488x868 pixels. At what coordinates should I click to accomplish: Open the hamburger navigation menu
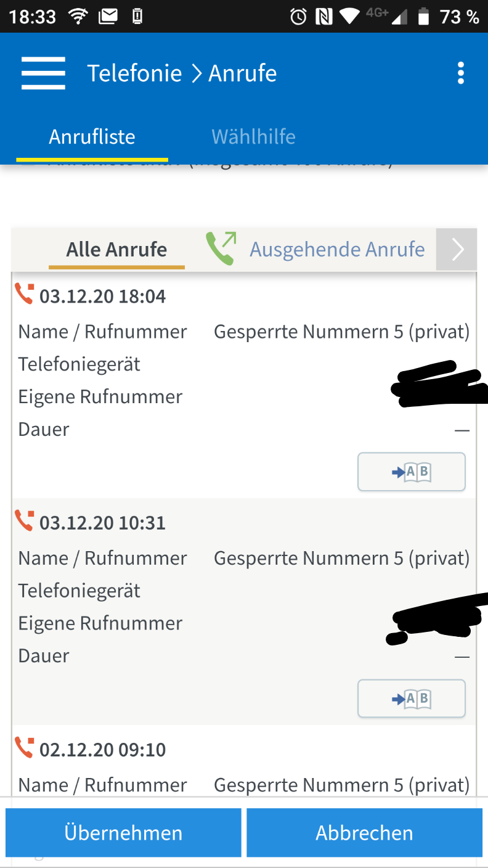(43, 73)
